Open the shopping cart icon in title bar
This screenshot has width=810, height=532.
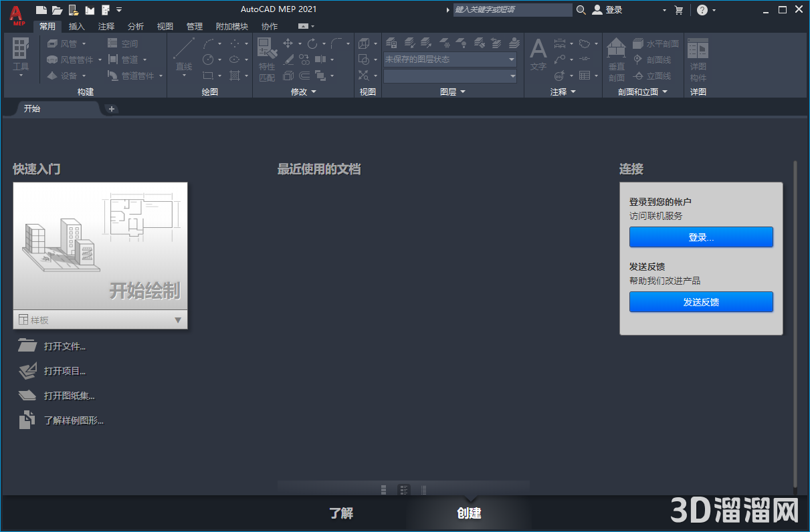pos(679,10)
